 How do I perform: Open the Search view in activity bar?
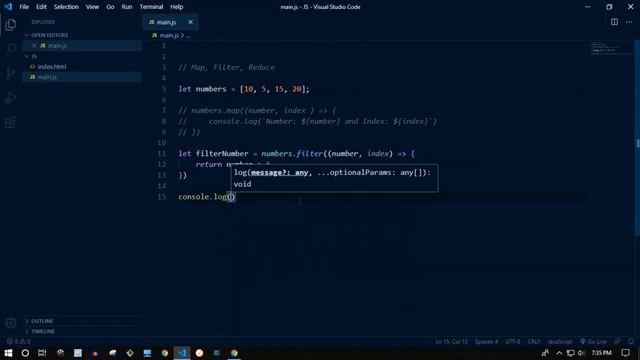(x=11, y=49)
